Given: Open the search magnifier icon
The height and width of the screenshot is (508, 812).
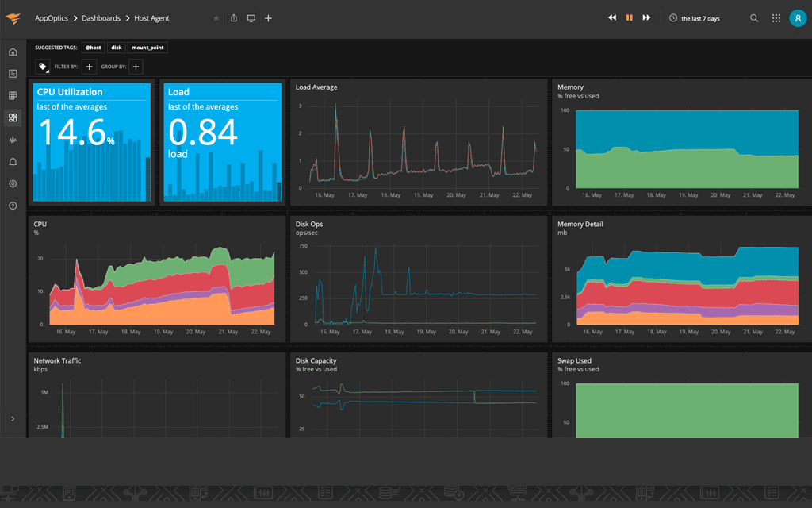Looking at the screenshot, I should 754,18.
